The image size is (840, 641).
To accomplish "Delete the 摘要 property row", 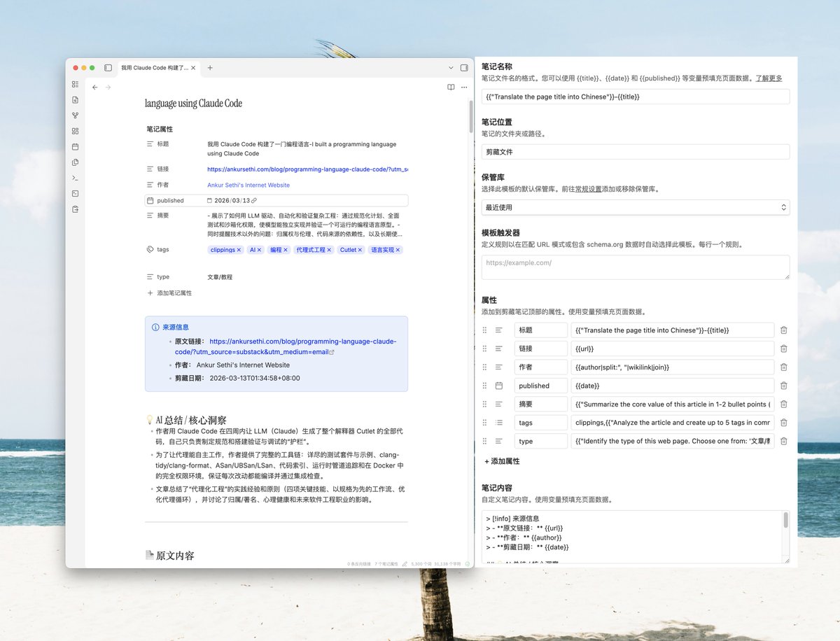I will coord(783,404).
